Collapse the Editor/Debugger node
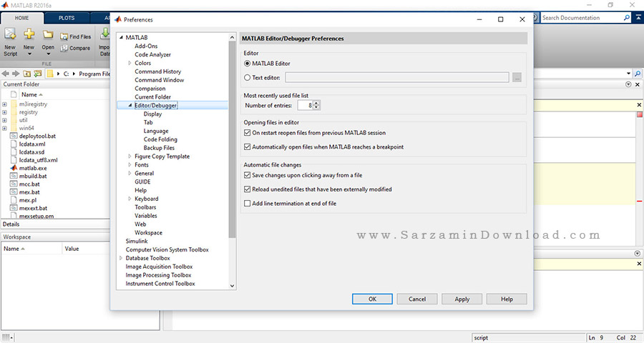Screen dimensions: 644x343 (x=130, y=106)
